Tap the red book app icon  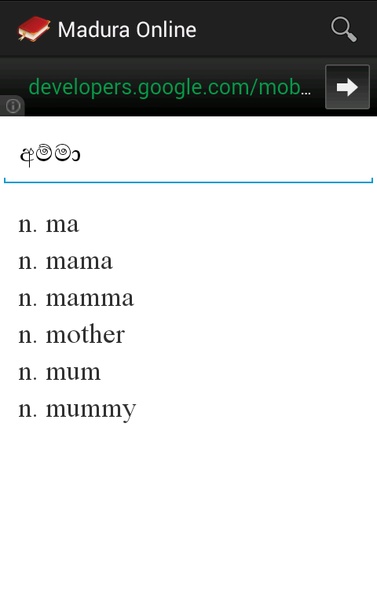(x=34, y=29)
